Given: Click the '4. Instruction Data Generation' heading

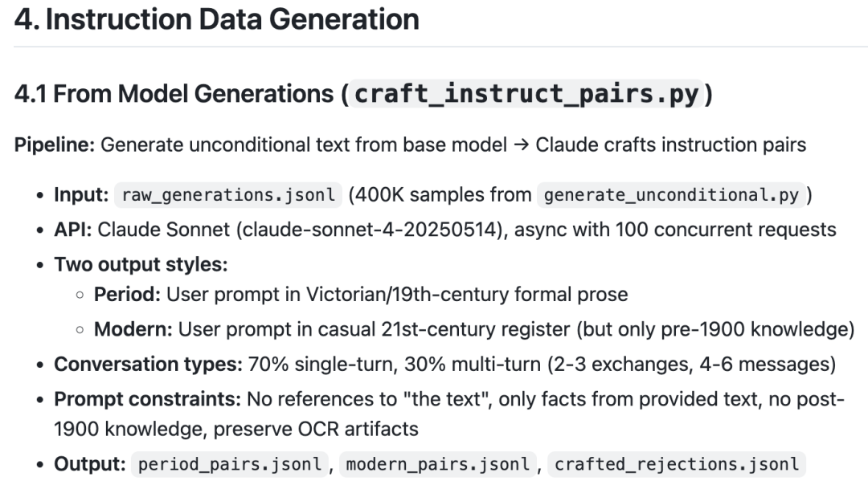Looking at the screenshot, I should coord(216,19).
